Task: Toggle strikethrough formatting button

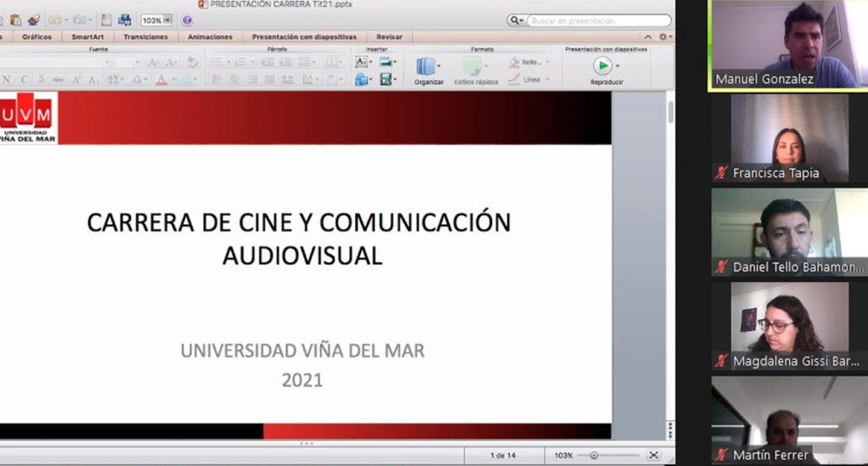Action: point(58,80)
